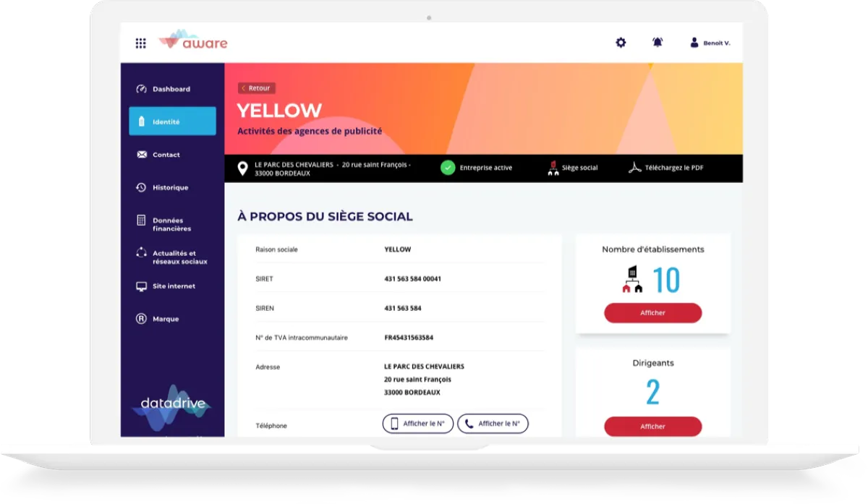
Task: Open the Historique menu item
Action: (x=172, y=187)
